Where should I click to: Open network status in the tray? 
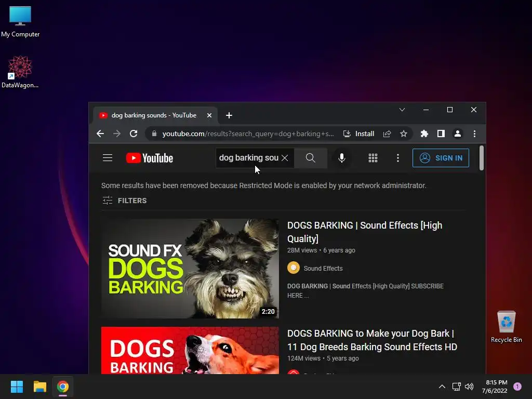tap(456, 387)
